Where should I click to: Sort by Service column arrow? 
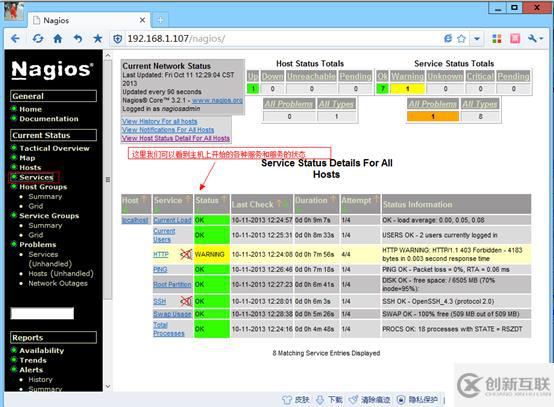187,199
